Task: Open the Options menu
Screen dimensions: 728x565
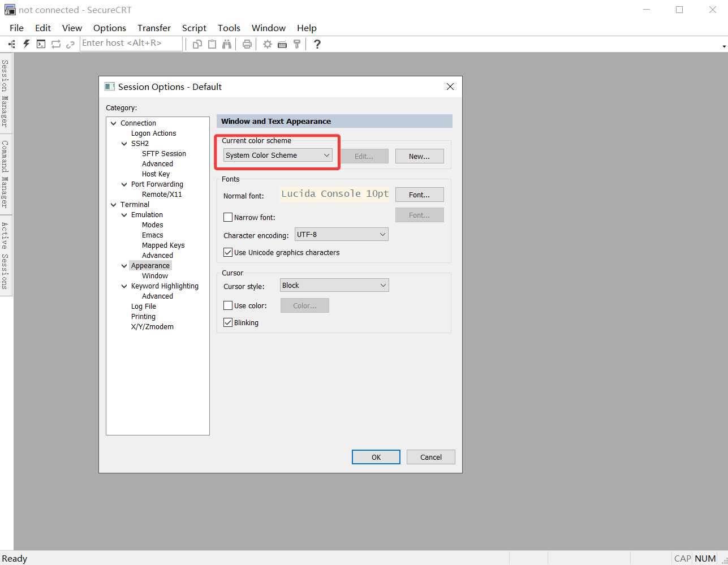Action: (110, 28)
